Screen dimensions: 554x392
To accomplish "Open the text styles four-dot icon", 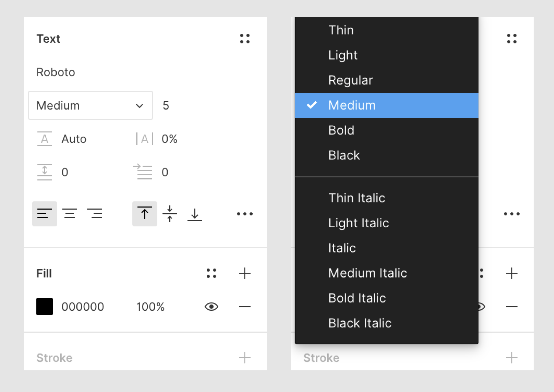I will pyautogui.click(x=245, y=39).
